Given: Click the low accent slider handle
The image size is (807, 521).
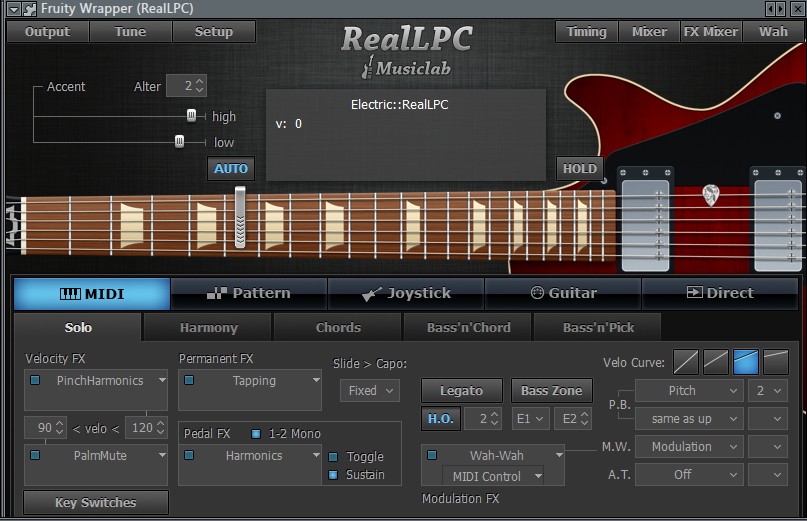Looking at the screenshot, I should click(180, 141).
